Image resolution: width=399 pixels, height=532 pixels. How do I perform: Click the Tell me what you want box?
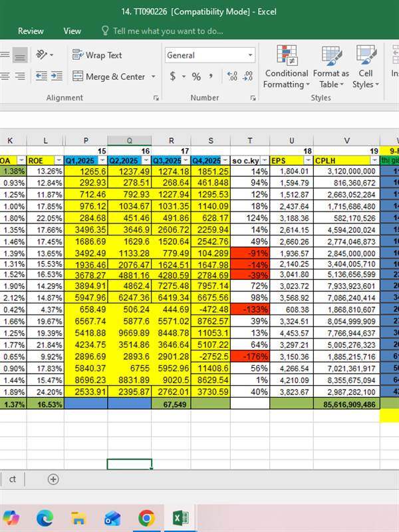(x=162, y=31)
